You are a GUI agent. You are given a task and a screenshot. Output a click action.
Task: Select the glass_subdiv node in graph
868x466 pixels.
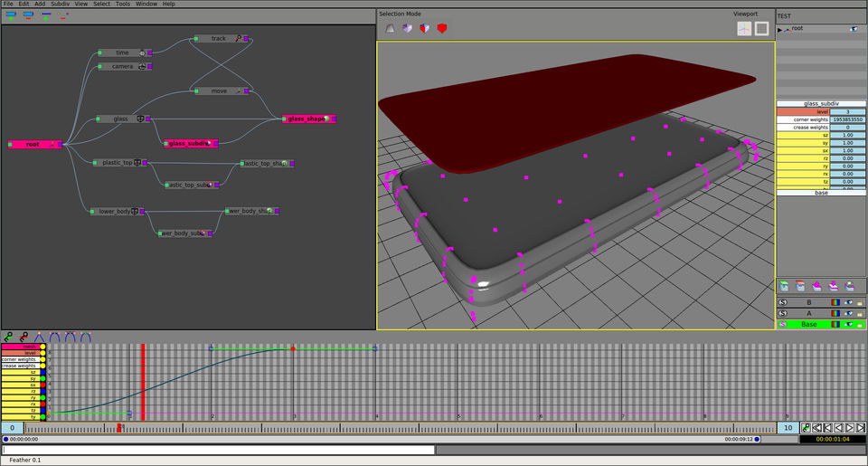tap(188, 143)
